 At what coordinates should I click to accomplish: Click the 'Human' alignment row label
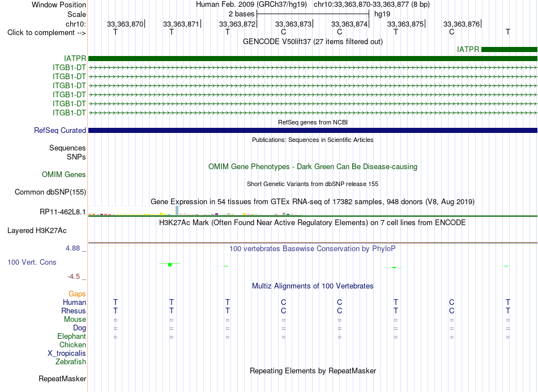click(74, 302)
